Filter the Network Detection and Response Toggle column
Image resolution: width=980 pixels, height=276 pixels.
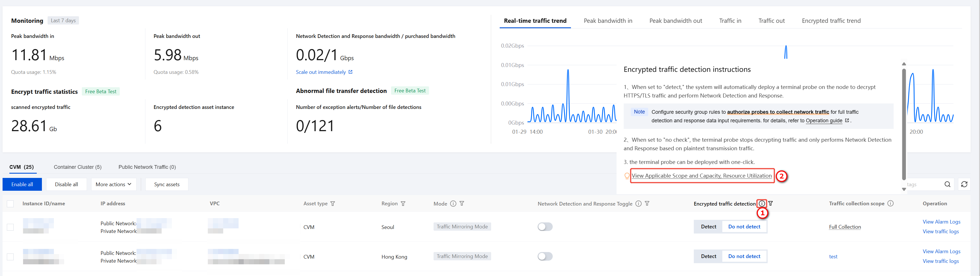tap(647, 204)
